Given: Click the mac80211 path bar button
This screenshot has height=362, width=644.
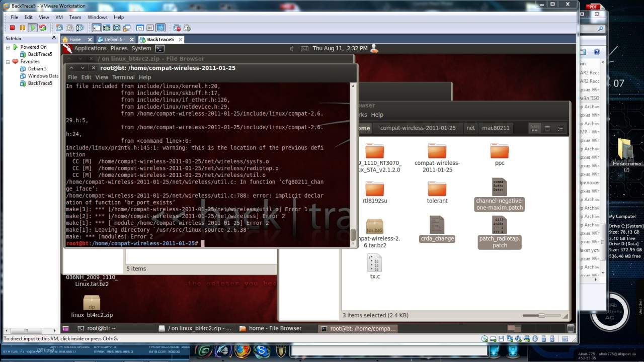Looking at the screenshot, I should [496, 128].
